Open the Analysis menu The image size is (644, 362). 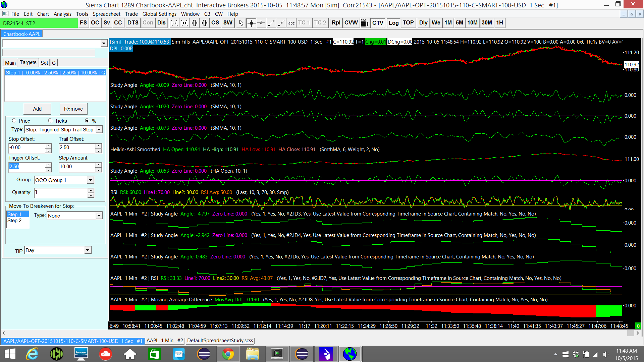click(62, 14)
